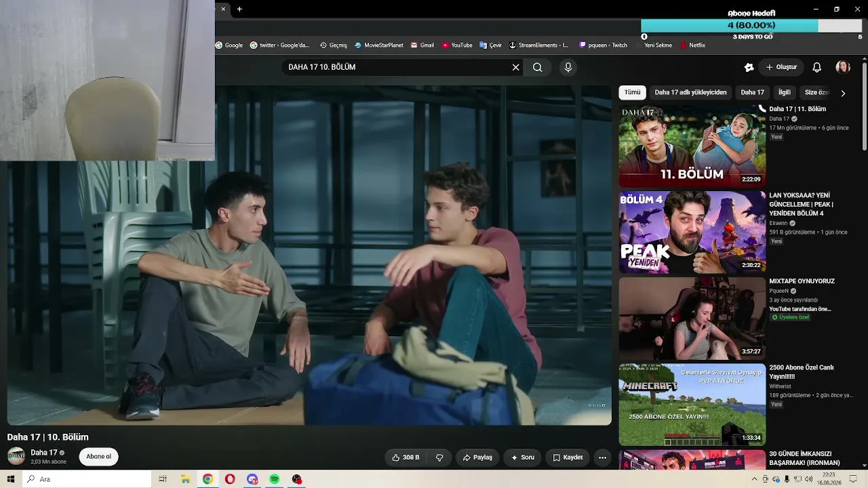Subscribe with the Abone ol button
The image size is (868, 488).
(x=98, y=457)
